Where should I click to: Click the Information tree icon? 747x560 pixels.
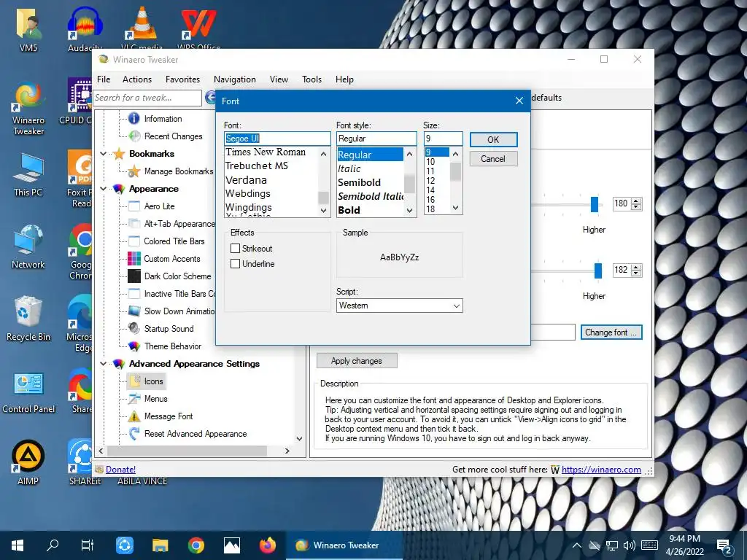tap(134, 118)
